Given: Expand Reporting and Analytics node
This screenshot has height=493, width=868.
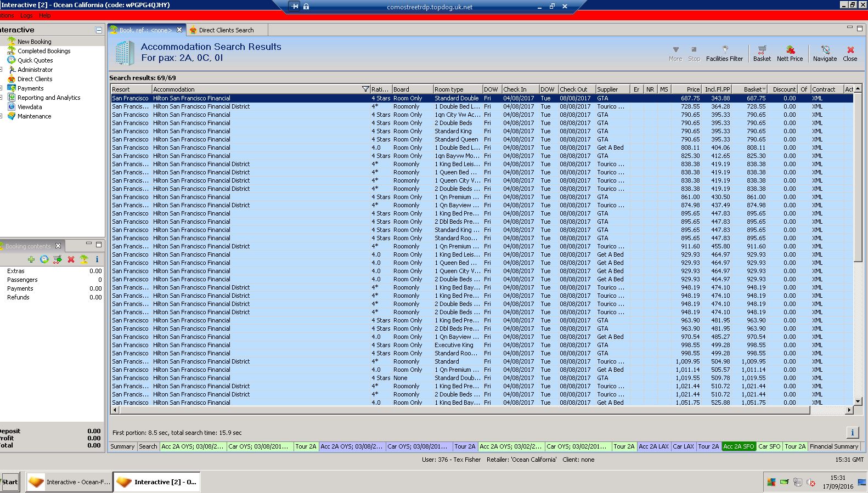Looking at the screenshot, I should click(2, 98).
